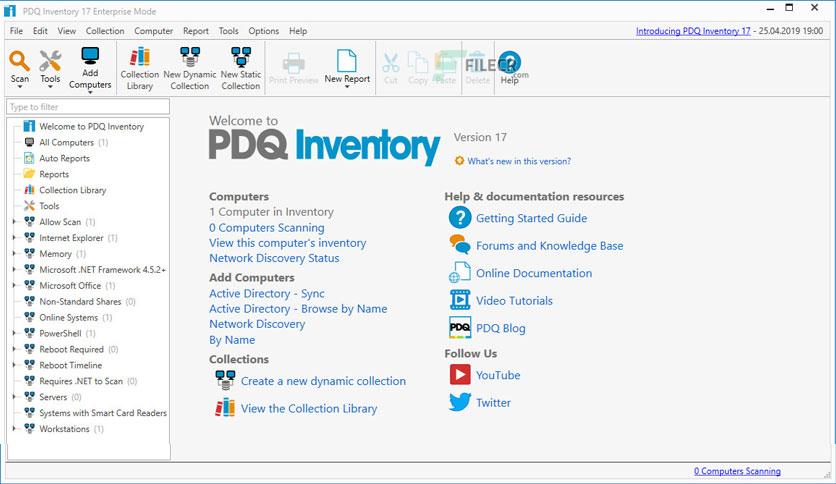Click the Forums and Knowledge Base chat icon

460,245
